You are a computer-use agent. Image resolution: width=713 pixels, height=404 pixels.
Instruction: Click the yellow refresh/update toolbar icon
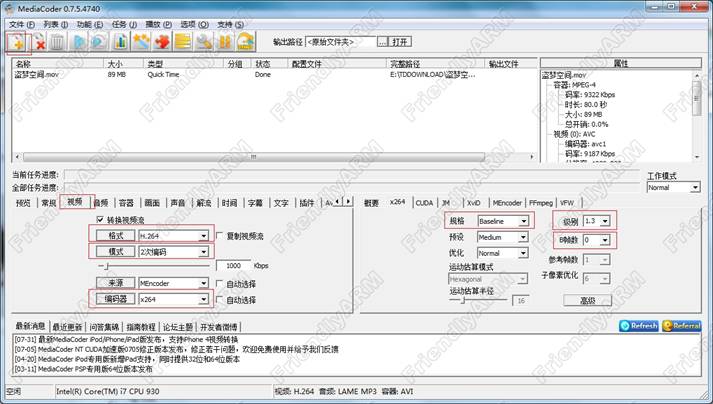click(246, 43)
